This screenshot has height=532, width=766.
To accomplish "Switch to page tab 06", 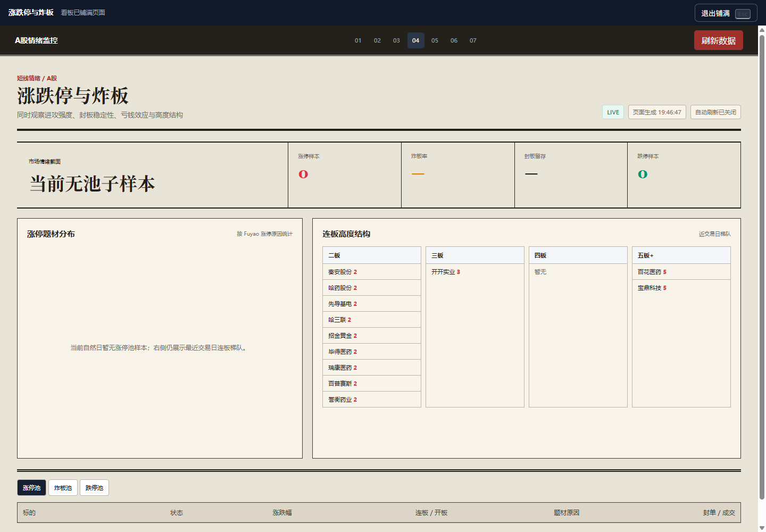I will point(454,40).
